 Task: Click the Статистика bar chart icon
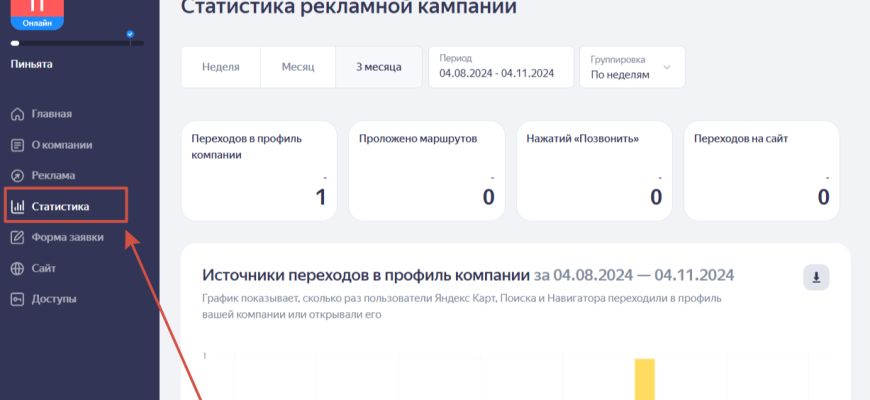[x=17, y=207]
